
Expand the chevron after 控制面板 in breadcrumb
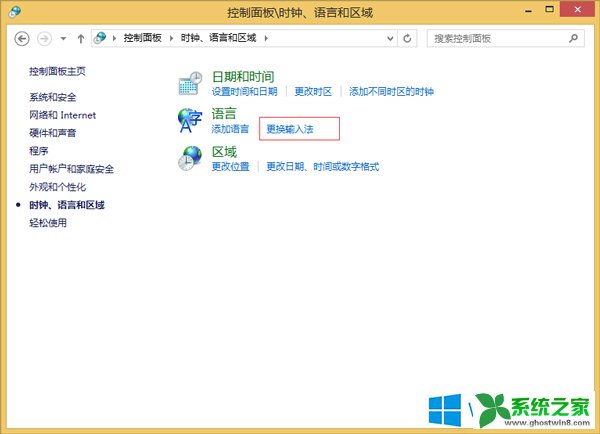click(x=174, y=38)
